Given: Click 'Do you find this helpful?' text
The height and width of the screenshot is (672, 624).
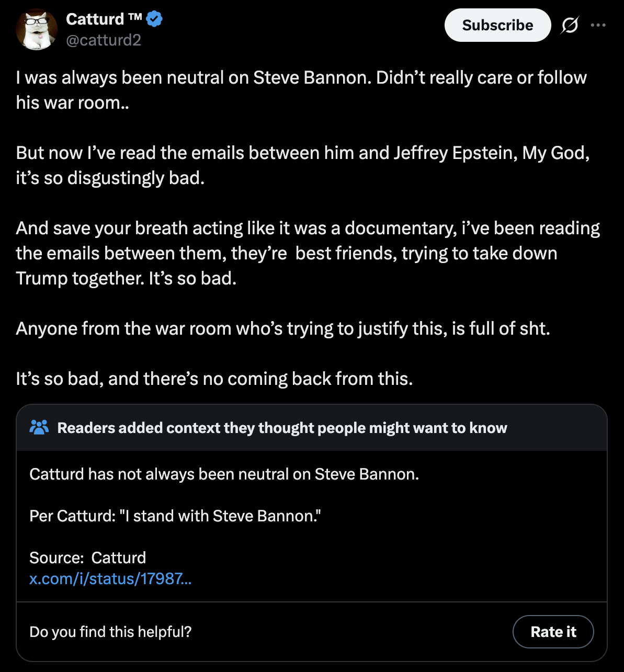Looking at the screenshot, I should 110,632.
